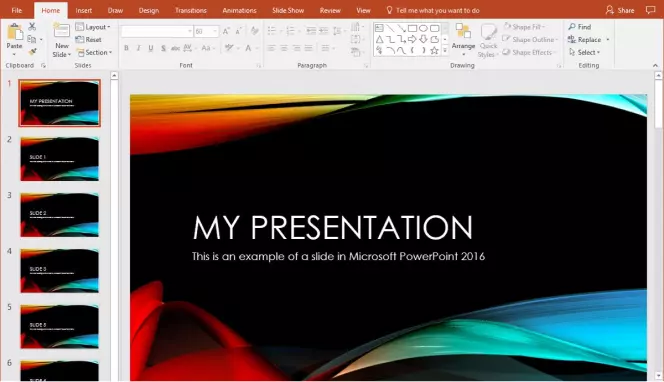Select slide 3 thumbnail
The image size is (664, 382).
(x=59, y=214)
